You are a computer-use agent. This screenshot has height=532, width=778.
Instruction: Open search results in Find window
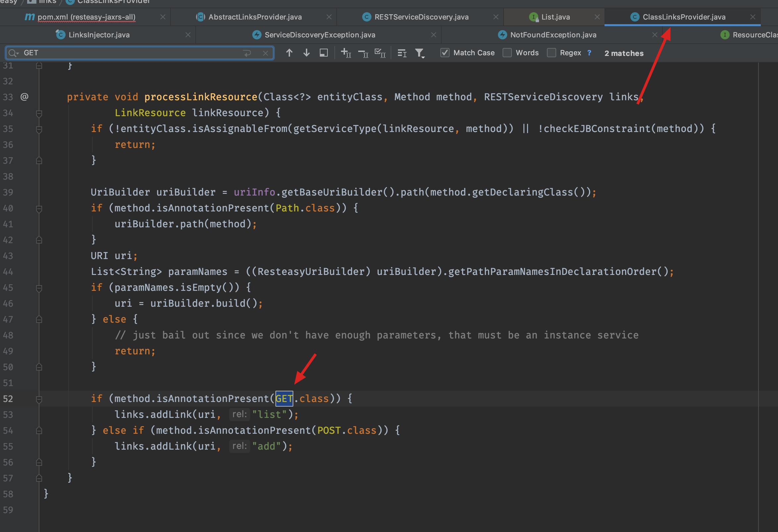tap(323, 53)
